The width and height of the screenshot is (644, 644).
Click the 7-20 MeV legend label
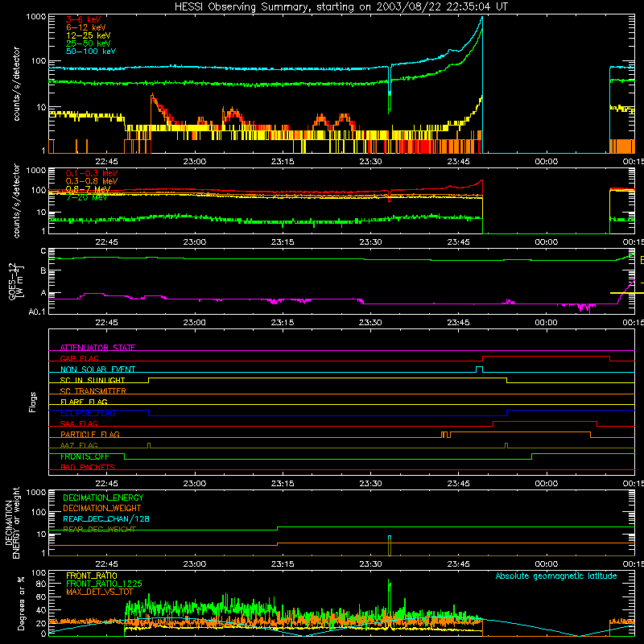tap(86, 197)
